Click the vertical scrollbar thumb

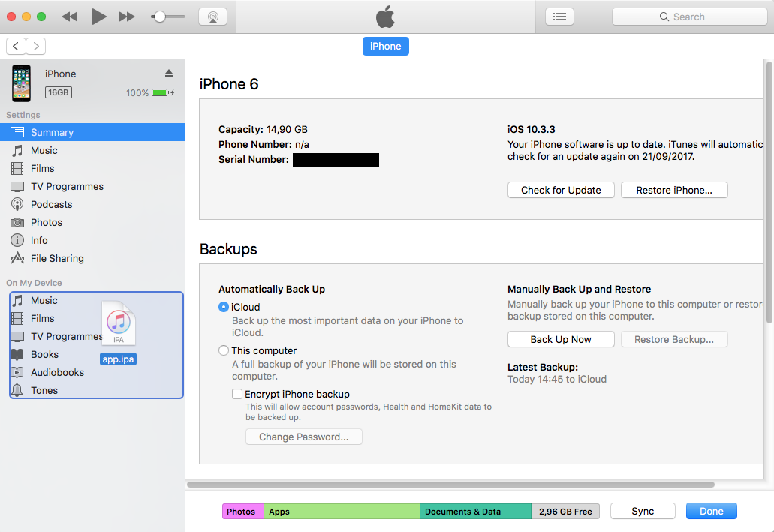tap(769, 193)
